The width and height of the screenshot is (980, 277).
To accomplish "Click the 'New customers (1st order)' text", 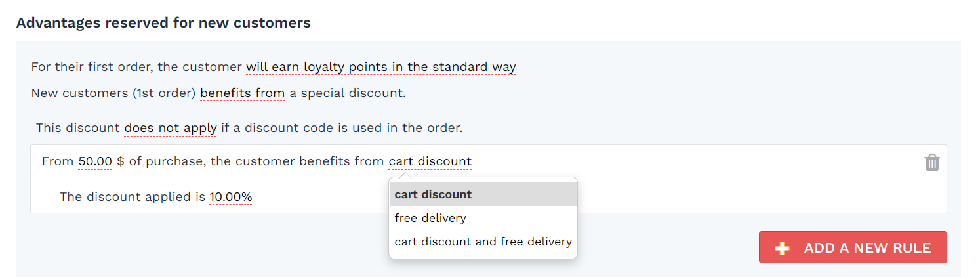I will click(114, 93).
